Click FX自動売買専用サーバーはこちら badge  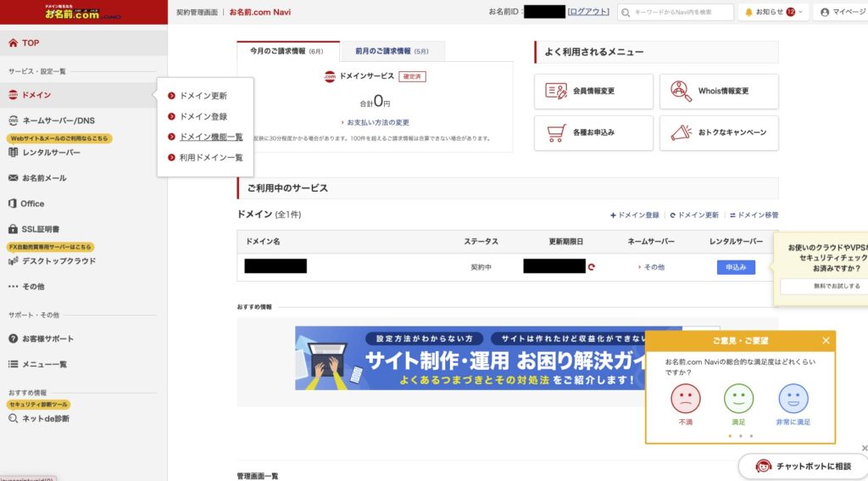point(50,247)
